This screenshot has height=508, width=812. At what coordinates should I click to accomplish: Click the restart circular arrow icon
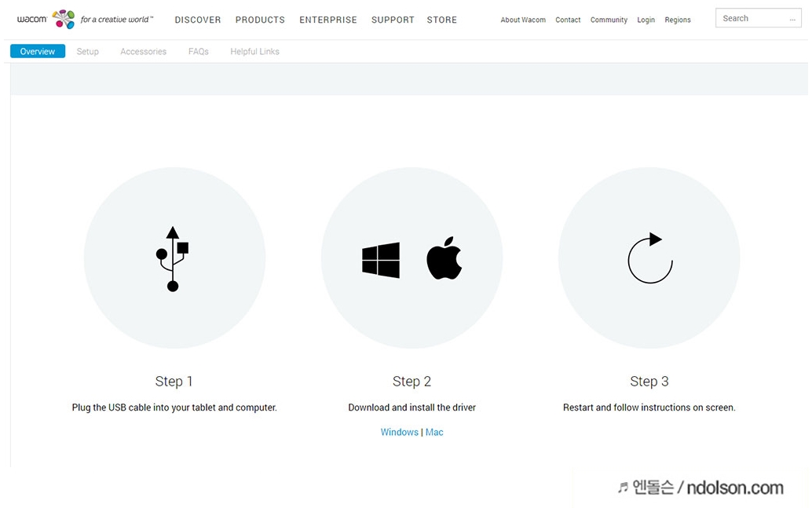(650, 258)
